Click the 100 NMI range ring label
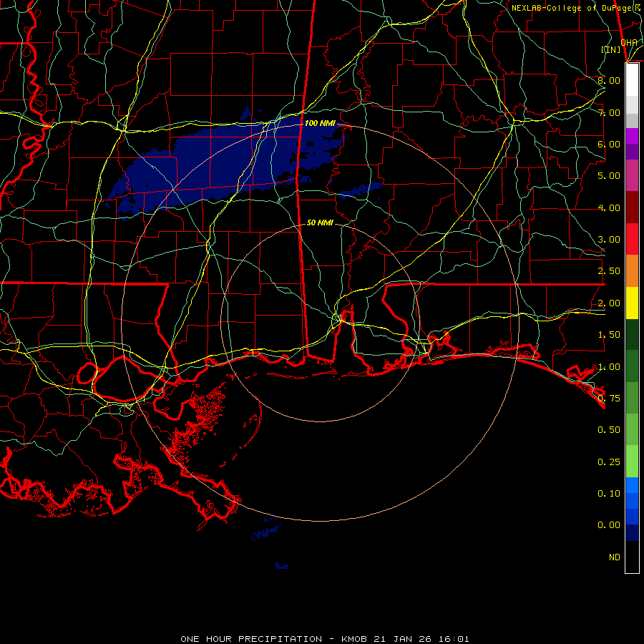The width and height of the screenshot is (644, 644). coord(320,123)
